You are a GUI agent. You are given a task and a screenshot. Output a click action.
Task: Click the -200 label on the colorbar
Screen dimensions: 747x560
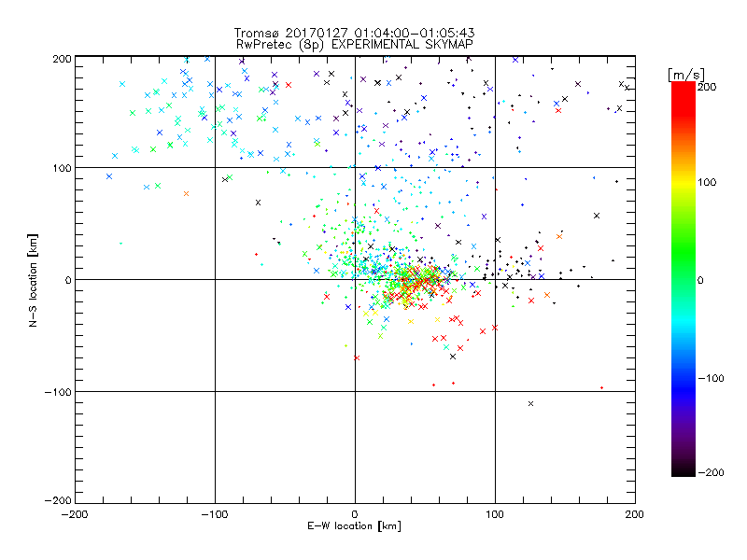711,473
